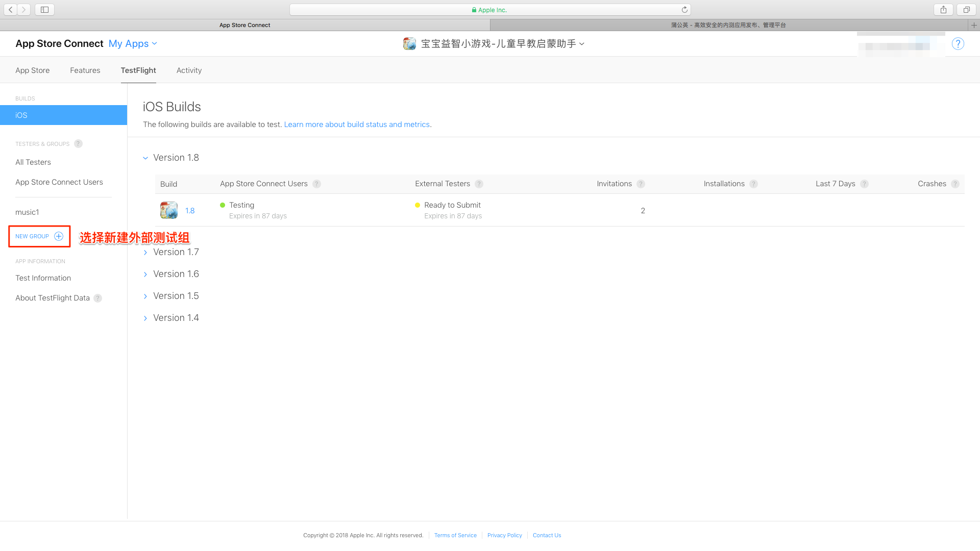Toggle the Safari sidebar button
This screenshot has width=980, height=551.
(44, 10)
